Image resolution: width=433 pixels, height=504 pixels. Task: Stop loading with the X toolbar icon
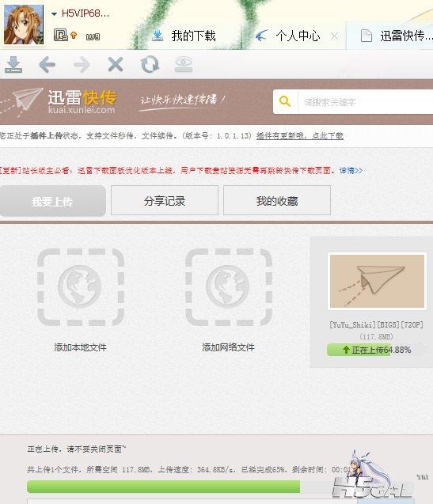pos(116,65)
